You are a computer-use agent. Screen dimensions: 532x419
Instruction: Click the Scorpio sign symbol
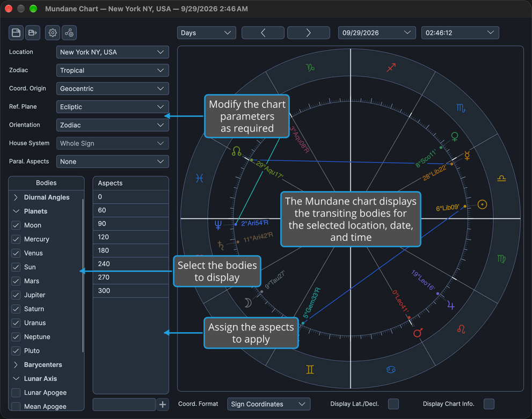[x=461, y=108]
